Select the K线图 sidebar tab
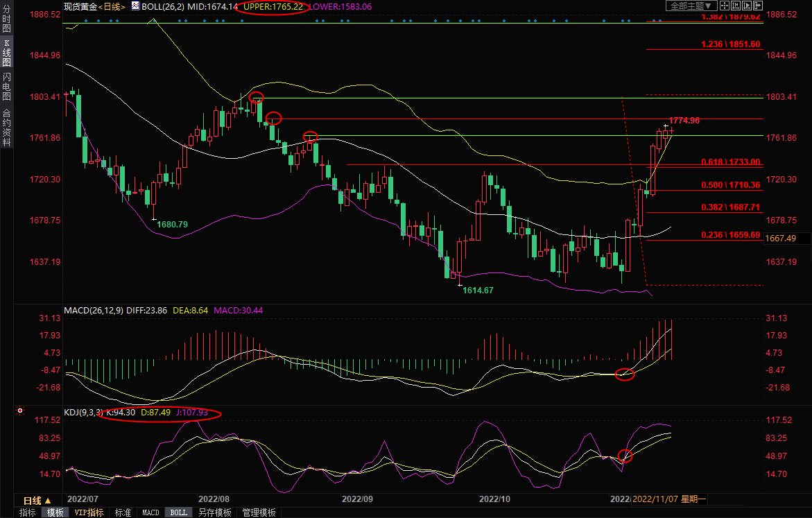Screen dimensions: 812x518 (6, 53)
